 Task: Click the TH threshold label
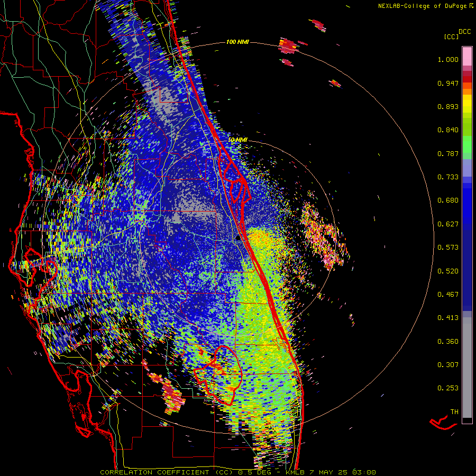pyautogui.click(x=454, y=412)
